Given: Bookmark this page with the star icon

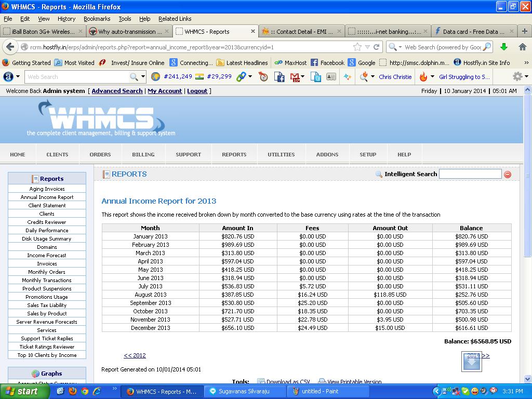Looking at the screenshot, I should click(357, 47).
